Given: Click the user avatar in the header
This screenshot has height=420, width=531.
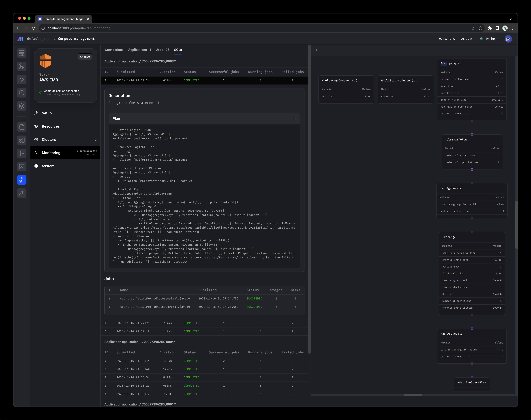Looking at the screenshot, I should click(x=508, y=39).
